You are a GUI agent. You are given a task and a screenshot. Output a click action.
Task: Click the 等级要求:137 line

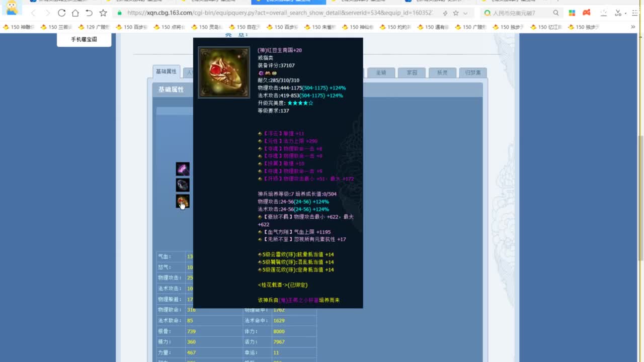pos(273,111)
